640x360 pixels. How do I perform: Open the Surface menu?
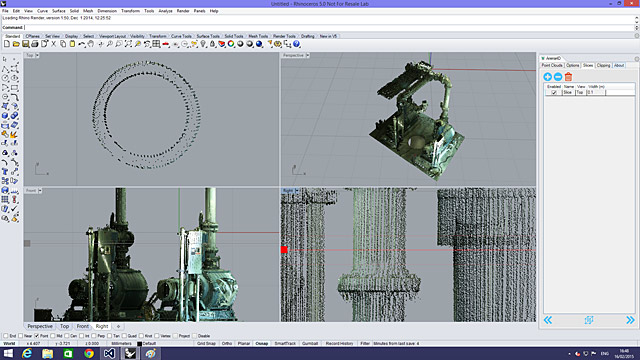pyautogui.click(x=58, y=11)
